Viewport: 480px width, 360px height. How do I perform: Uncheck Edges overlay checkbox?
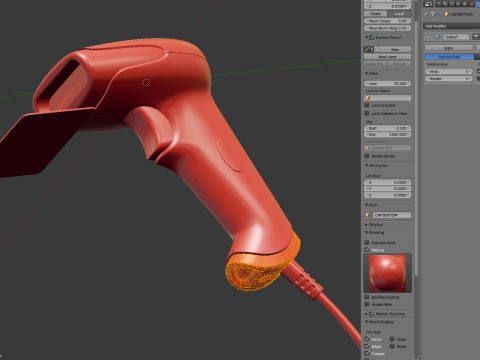click(x=367, y=346)
